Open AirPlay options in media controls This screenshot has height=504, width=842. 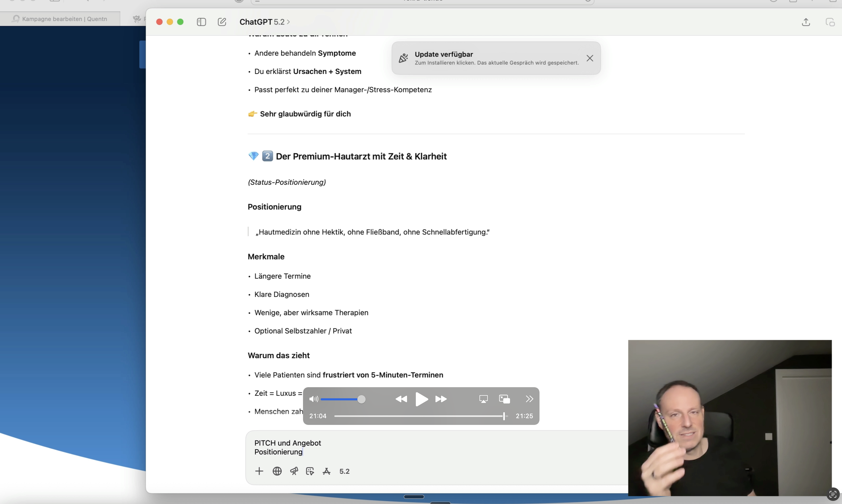[483, 399]
